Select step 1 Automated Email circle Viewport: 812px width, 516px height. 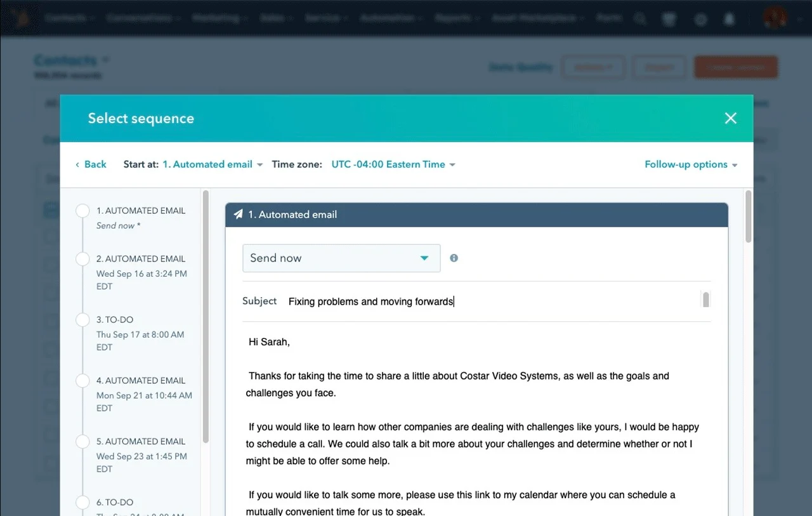pos(82,210)
